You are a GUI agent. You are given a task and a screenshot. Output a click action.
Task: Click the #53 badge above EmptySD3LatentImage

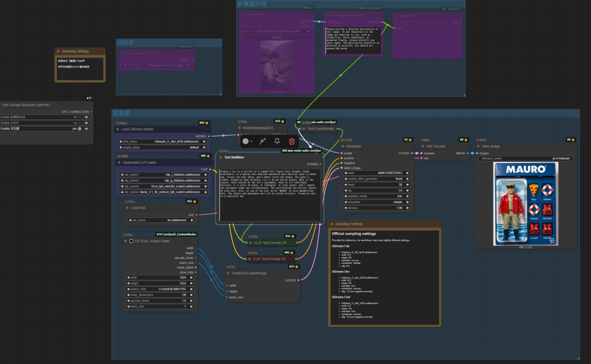tap(294, 267)
